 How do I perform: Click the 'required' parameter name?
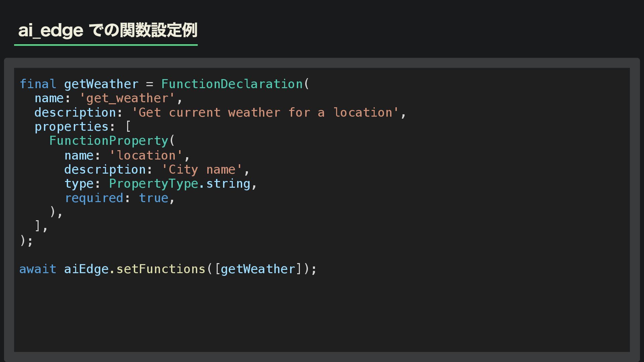94,198
